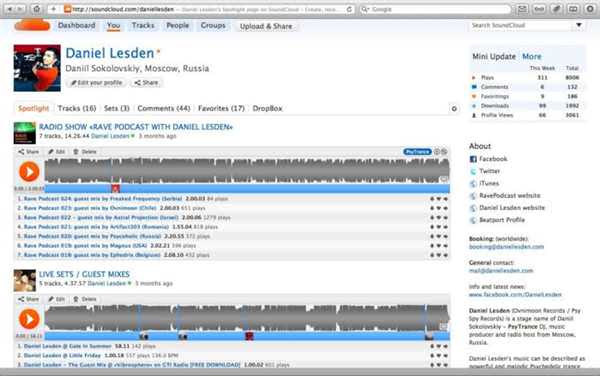Open the More link in Mini Update
Screen dimensions: 600x376
(532, 57)
